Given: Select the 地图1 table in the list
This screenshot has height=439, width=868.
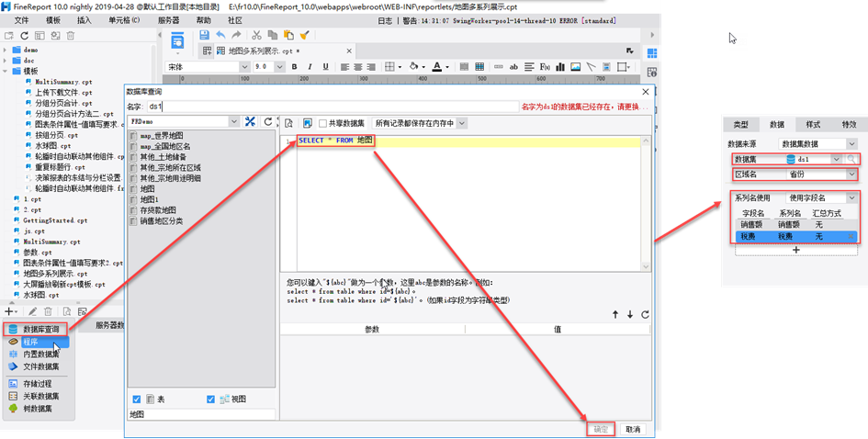Looking at the screenshot, I should 150,199.
